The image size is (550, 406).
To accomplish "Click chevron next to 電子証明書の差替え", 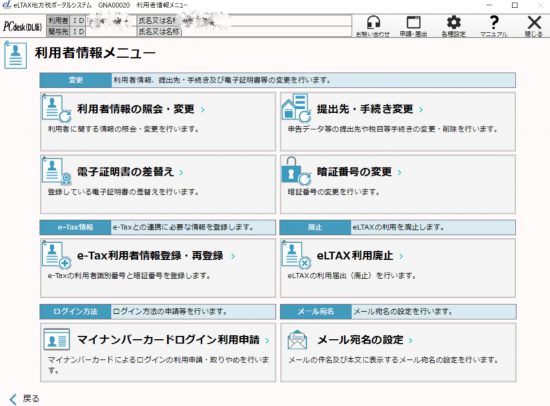I will [x=181, y=172].
